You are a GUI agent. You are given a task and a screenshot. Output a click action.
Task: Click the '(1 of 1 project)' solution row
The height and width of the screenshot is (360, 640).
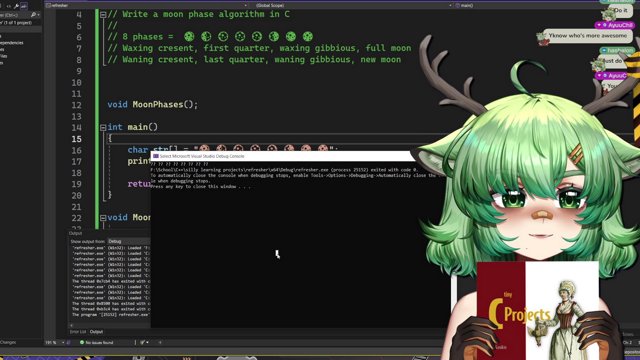[x=16, y=23]
